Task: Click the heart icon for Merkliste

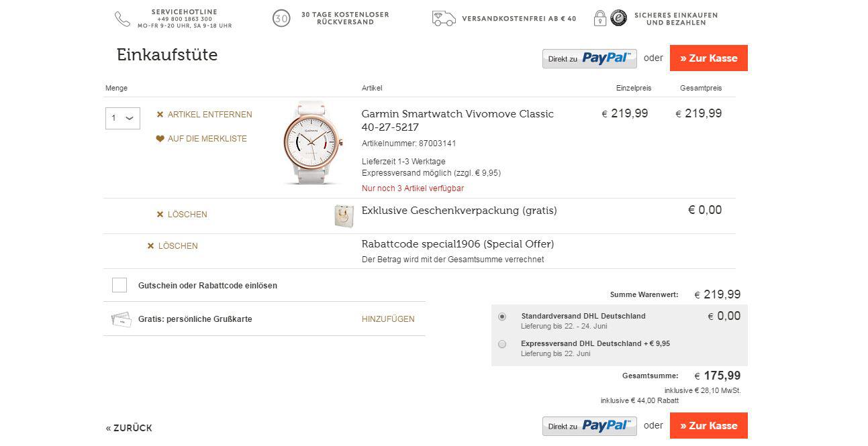Action: 160,139
